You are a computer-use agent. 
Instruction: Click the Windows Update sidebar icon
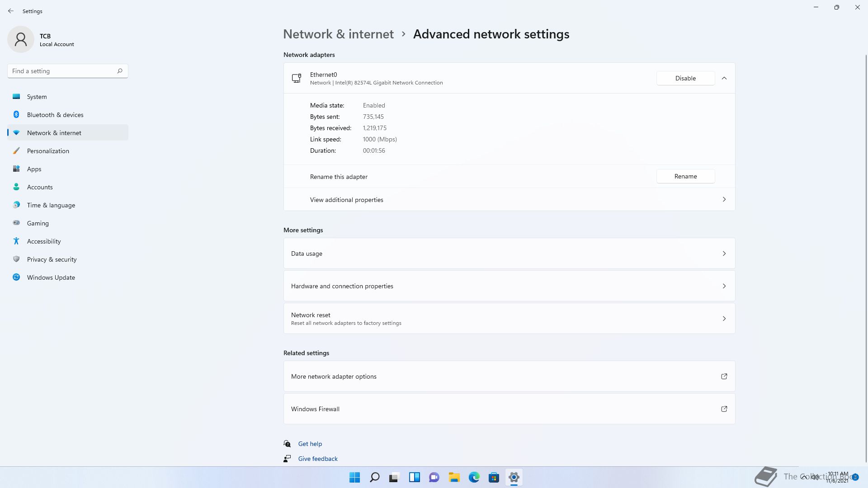tap(16, 277)
